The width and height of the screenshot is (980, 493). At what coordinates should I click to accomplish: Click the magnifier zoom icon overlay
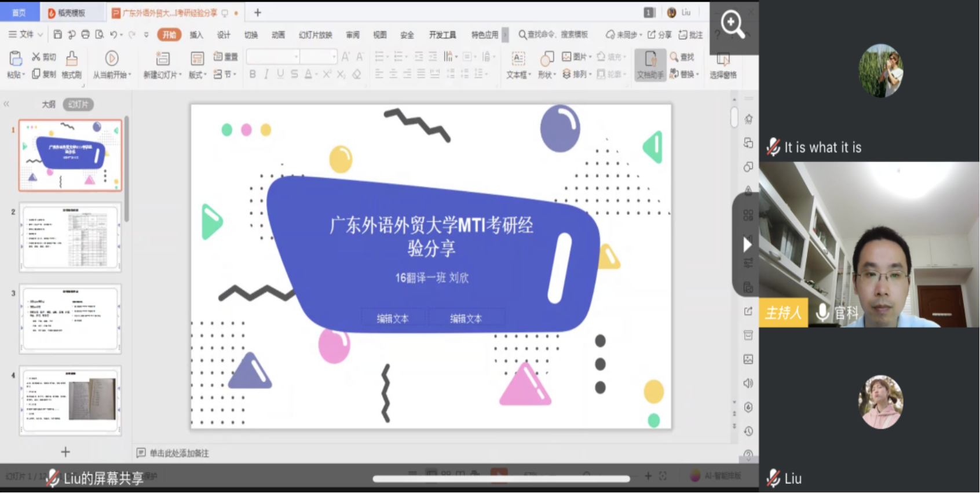[x=733, y=24]
